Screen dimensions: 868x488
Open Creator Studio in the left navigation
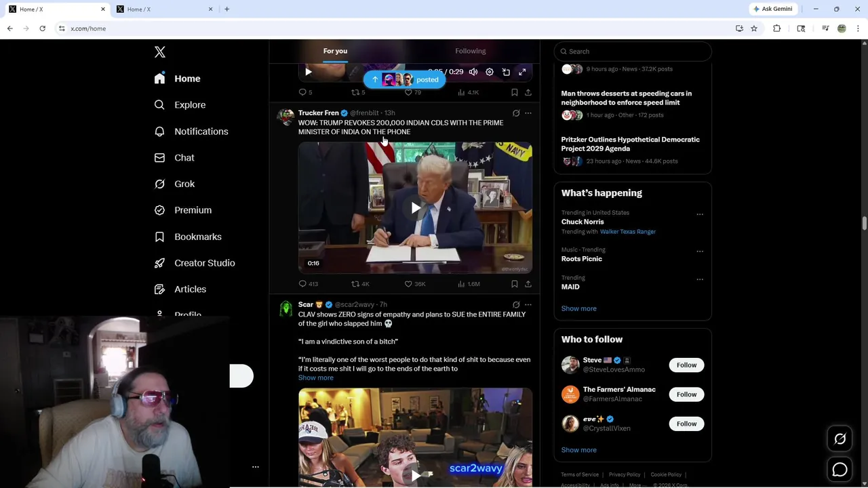point(195,263)
